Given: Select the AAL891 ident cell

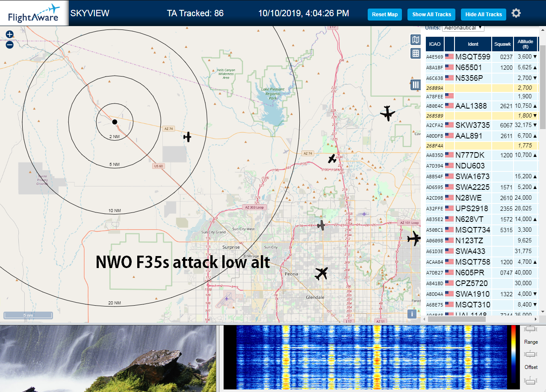Looking at the screenshot, I should tap(473, 136).
